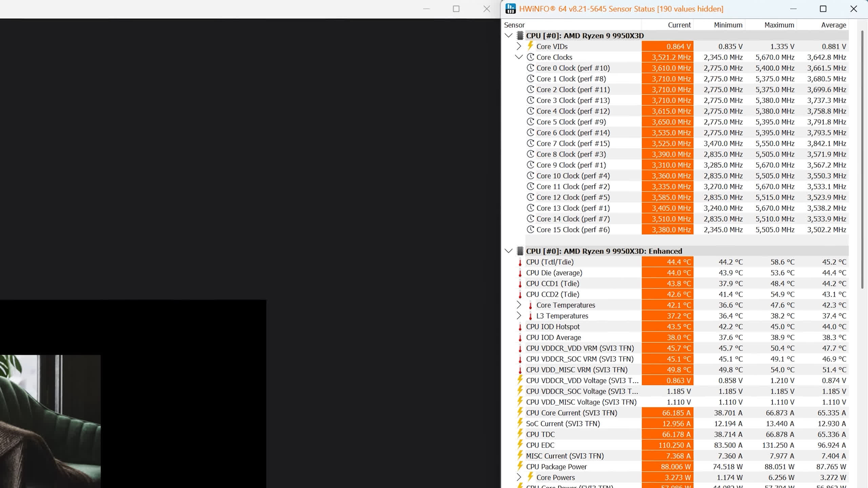Click the clock icon for Core 9 Clock (perf #1)
The image size is (868, 488).
click(530, 165)
